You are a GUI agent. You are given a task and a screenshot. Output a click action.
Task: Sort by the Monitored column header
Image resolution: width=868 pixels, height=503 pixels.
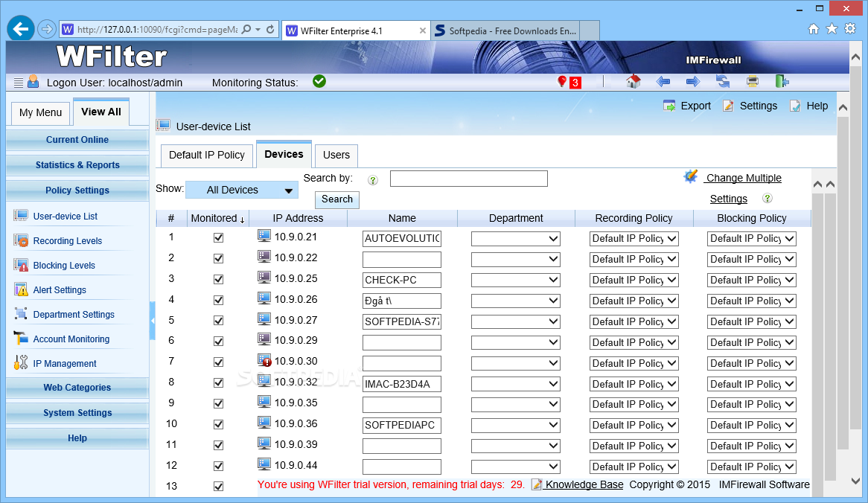click(218, 218)
